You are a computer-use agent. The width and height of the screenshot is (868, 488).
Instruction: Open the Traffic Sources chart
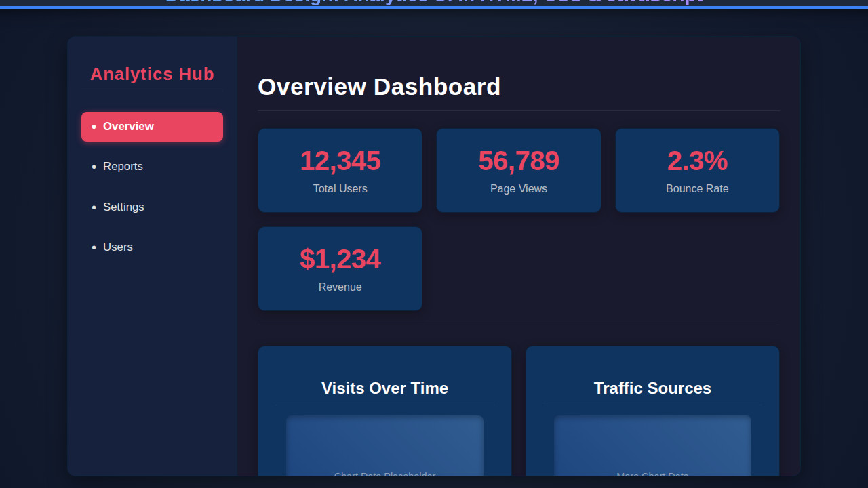(x=652, y=413)
